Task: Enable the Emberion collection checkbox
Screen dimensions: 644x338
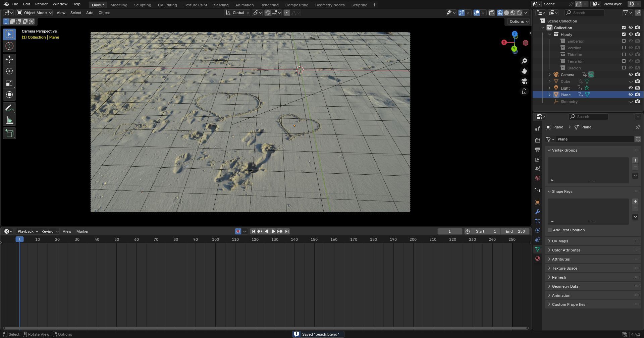Action: tap(624, 41)
